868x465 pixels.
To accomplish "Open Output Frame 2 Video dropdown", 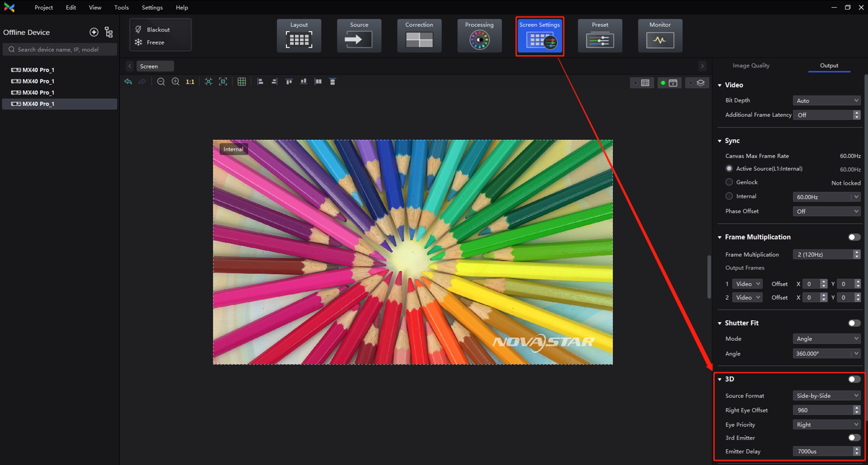I will point(747,297).
